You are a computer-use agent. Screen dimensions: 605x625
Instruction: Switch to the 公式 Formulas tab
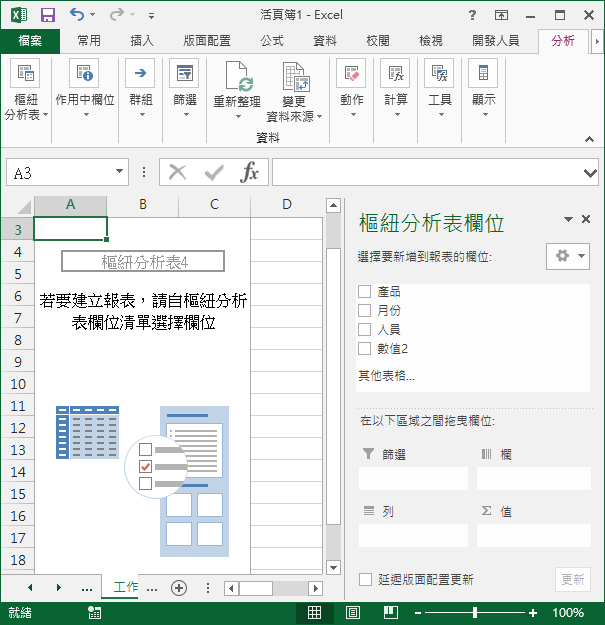272,40
